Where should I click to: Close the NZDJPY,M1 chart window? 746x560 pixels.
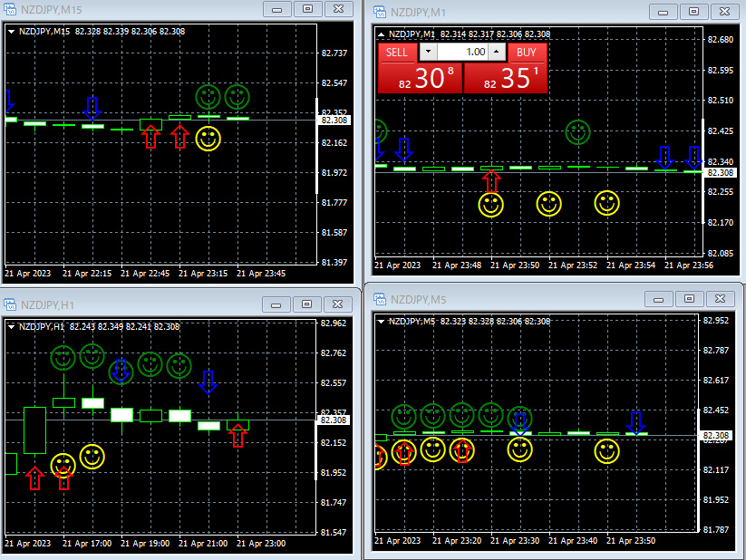point(724,12)
